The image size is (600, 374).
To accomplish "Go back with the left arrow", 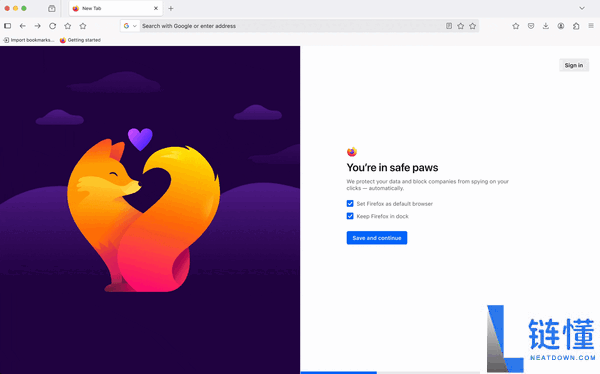I will click(23, 26).
